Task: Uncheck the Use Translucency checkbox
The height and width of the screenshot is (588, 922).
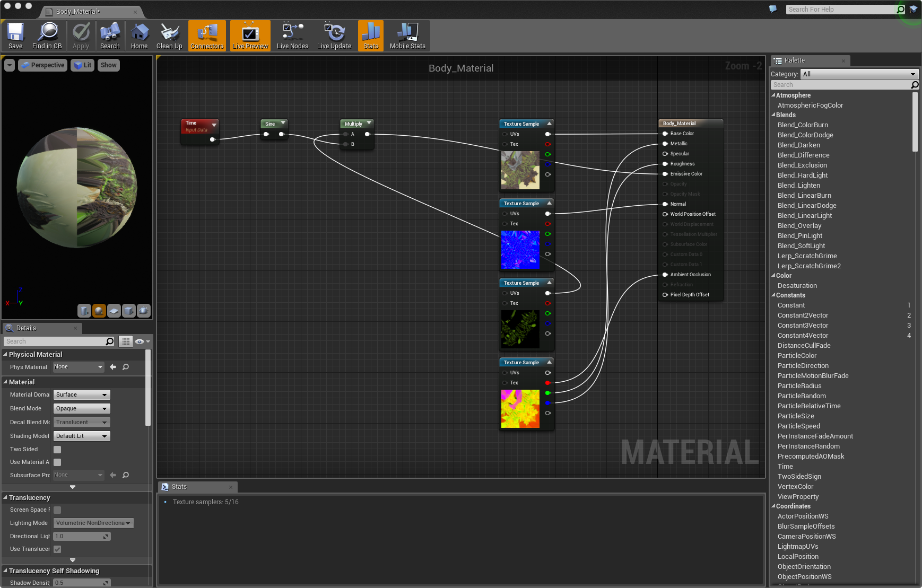Action: point(57,549)
